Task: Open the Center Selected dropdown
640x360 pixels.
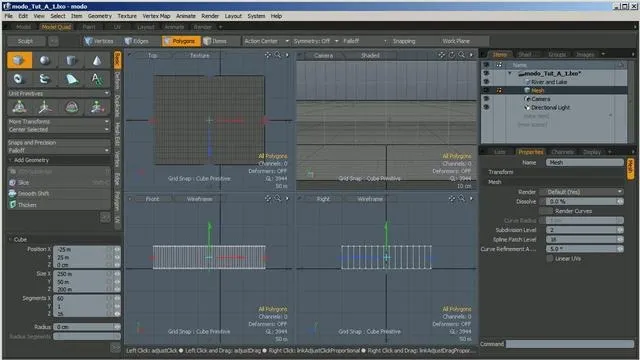Action: click(x=59, y=129)
